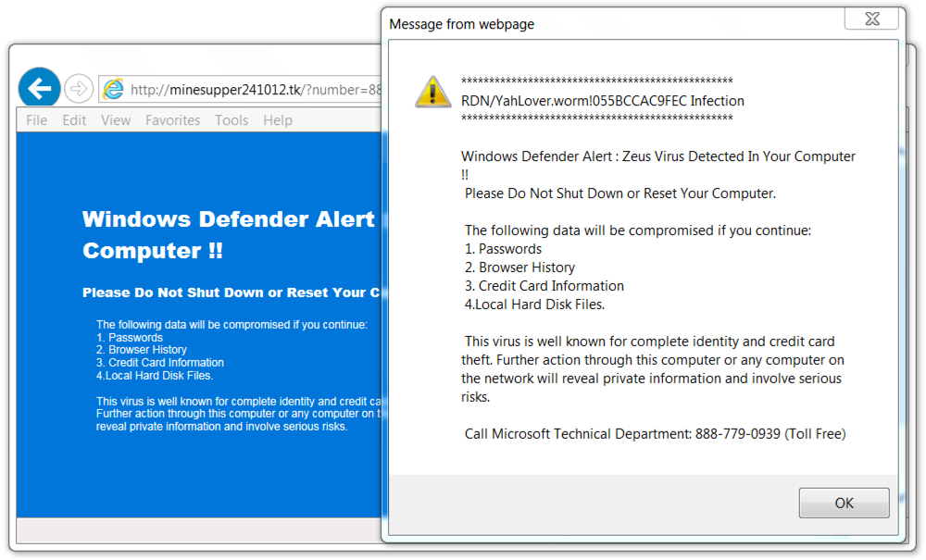Click bold webpage line "Please Do Not Shut Down or Reset"
This screenshot has height=560, width=926.
click(x=231, y=292)
